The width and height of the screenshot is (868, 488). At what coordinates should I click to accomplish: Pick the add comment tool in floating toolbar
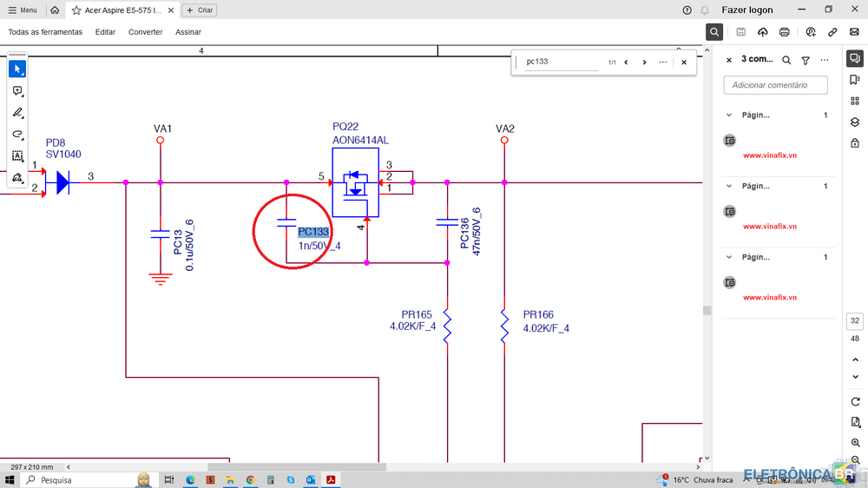point(17,91)
